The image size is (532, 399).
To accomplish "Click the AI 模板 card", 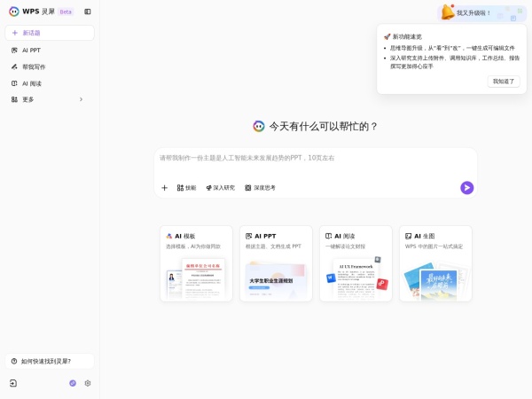I will [x=196, y=263].
